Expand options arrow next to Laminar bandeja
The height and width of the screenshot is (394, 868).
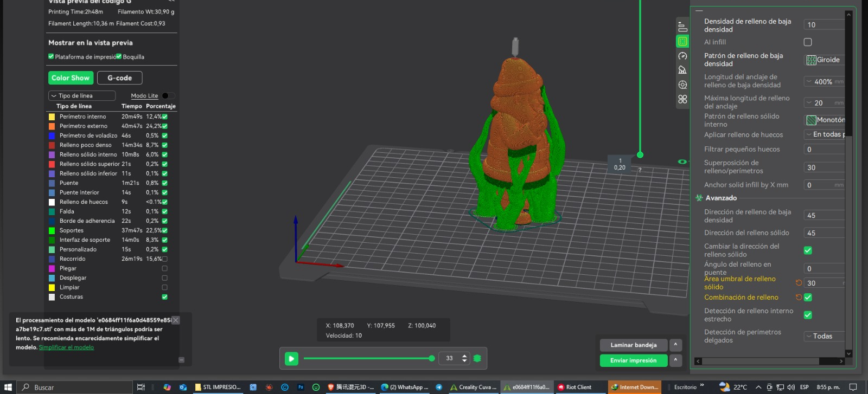[675, 345]
